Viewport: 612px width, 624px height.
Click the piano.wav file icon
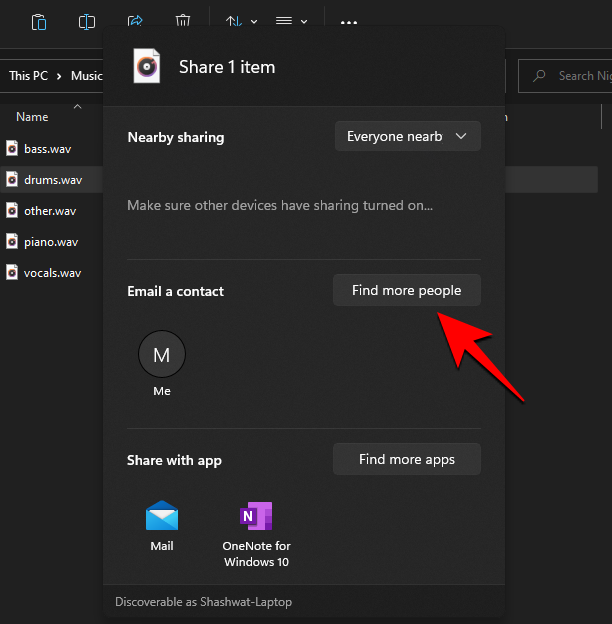(12, 242)
